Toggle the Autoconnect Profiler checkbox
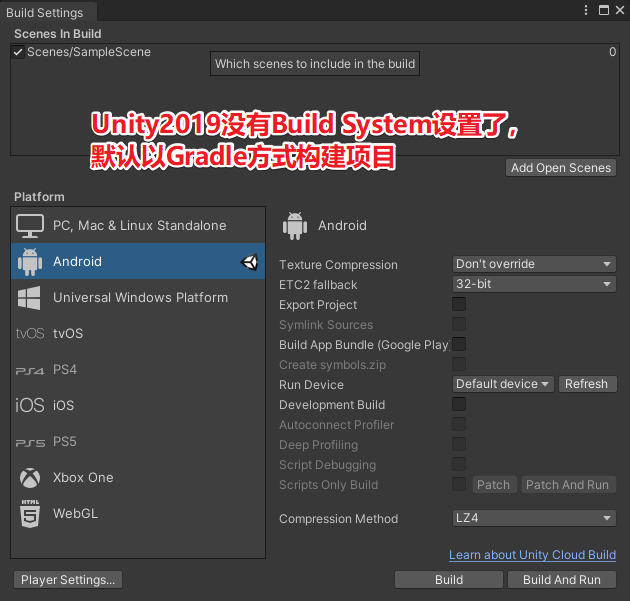 (459, 424)
